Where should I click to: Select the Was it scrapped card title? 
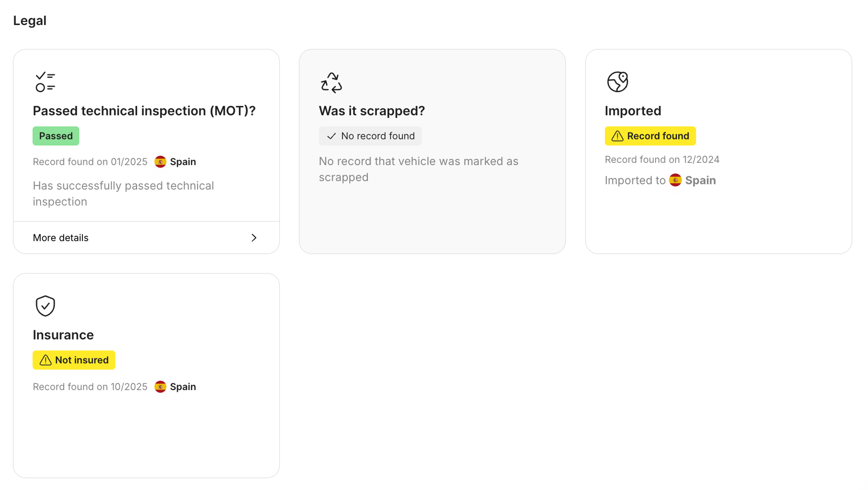click(372, 111)
